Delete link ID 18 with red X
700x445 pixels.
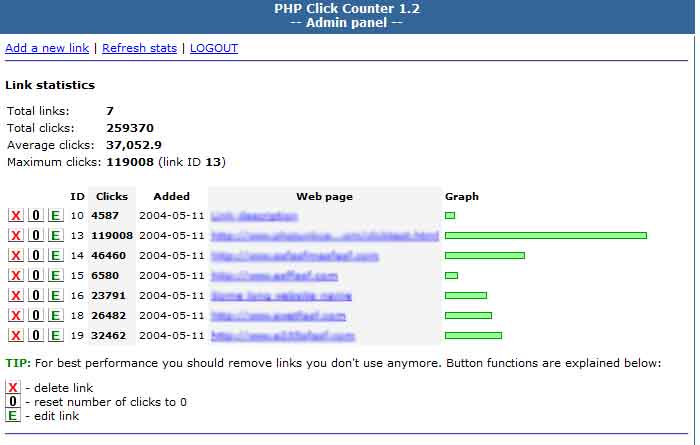click(x=16, y=316)
